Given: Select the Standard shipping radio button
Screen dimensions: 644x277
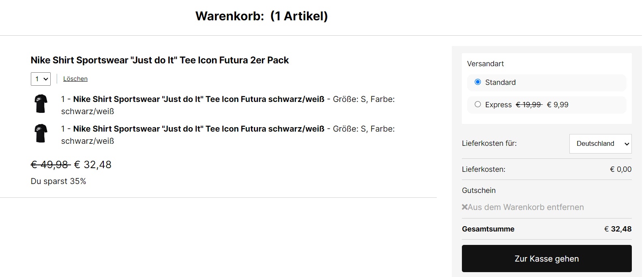Looking at the screenshot, I should point(478,82).
